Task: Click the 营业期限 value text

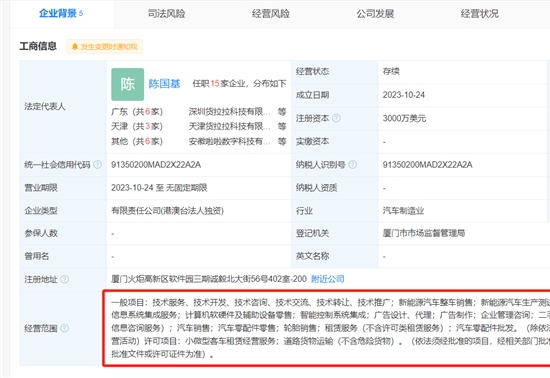Action: click(x=159, y=188)
